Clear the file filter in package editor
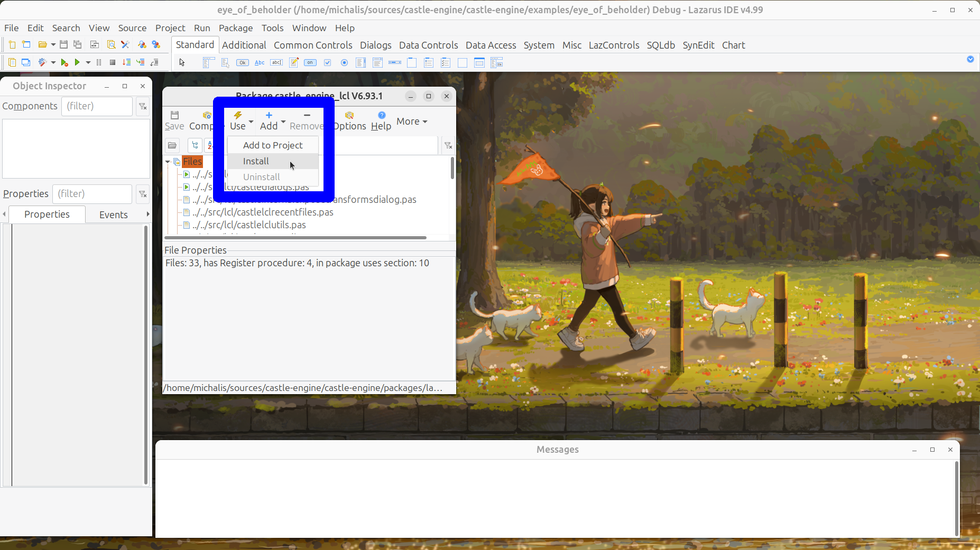Screen dimensions: 980x550 click(x=448, y=146)
